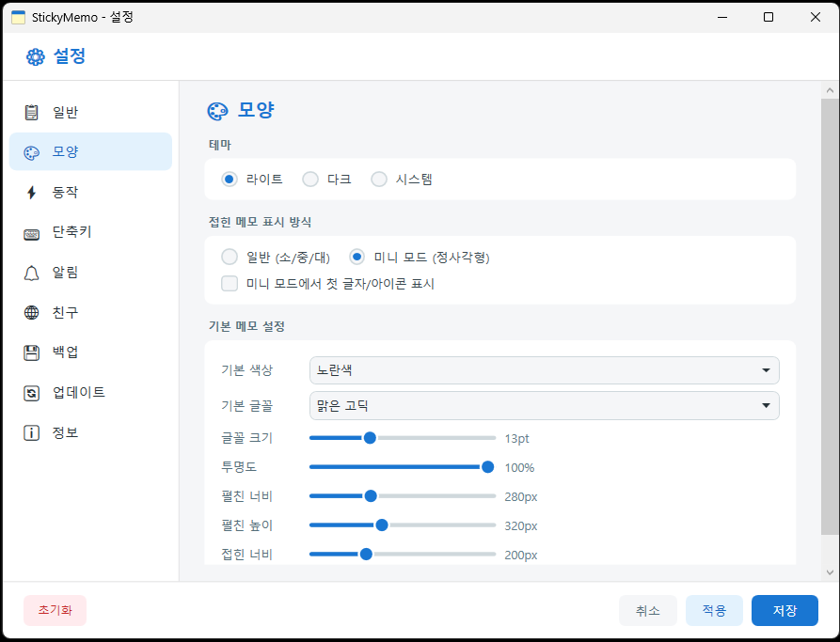The image size is (840, 642).
Task: Click the lightning bolt icon for 동작
Action: tap(32, 193)
